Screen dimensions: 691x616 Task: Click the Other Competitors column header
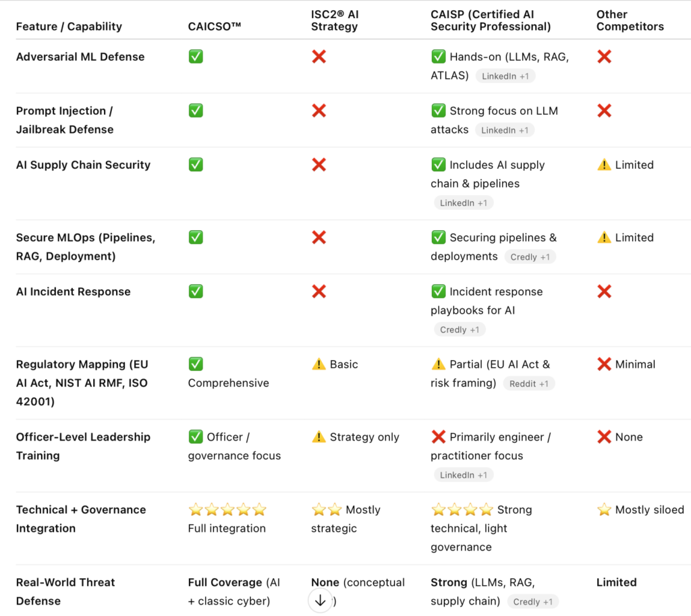[x=630, y=20]
